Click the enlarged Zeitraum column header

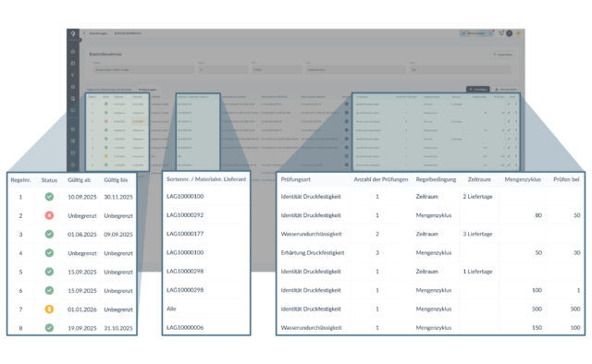479,179
